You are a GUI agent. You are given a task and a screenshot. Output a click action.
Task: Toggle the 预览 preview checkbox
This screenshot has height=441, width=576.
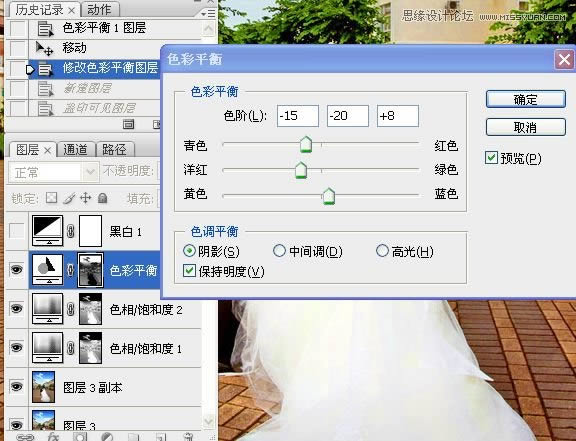pyautogui.click(x=491, y=158)
